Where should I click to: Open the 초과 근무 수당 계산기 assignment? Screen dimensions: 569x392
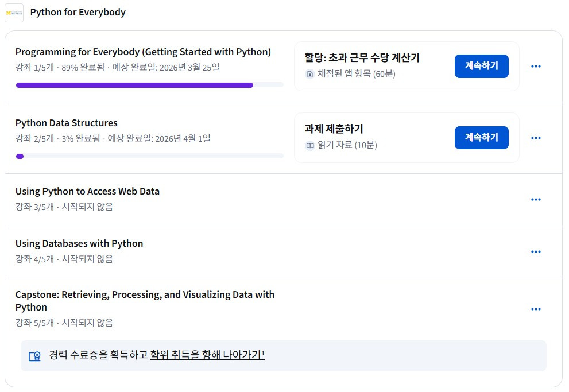[362, 57]
